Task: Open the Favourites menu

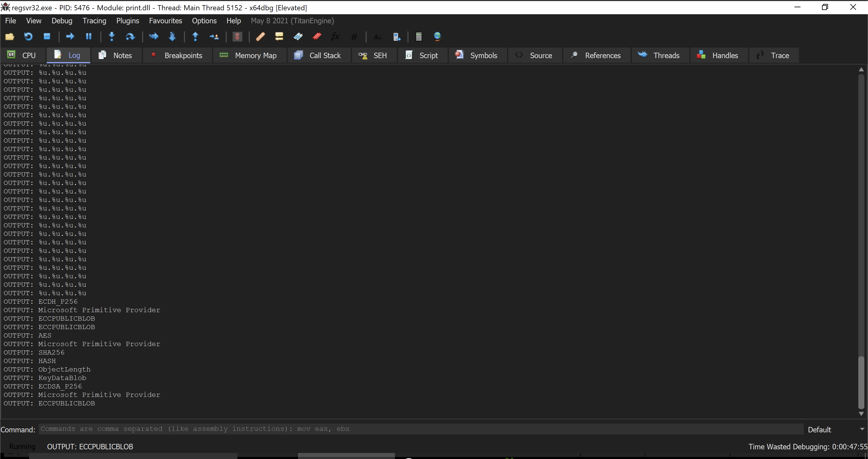Action: (165, 21)
